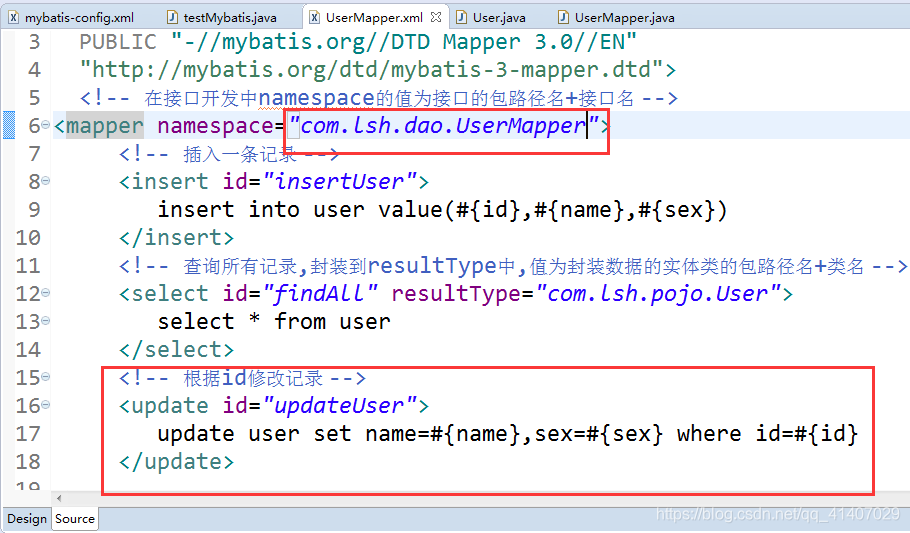Collapse the fold marker at line 13
Screen dimensions: 910x533
(x=46, y=321)
